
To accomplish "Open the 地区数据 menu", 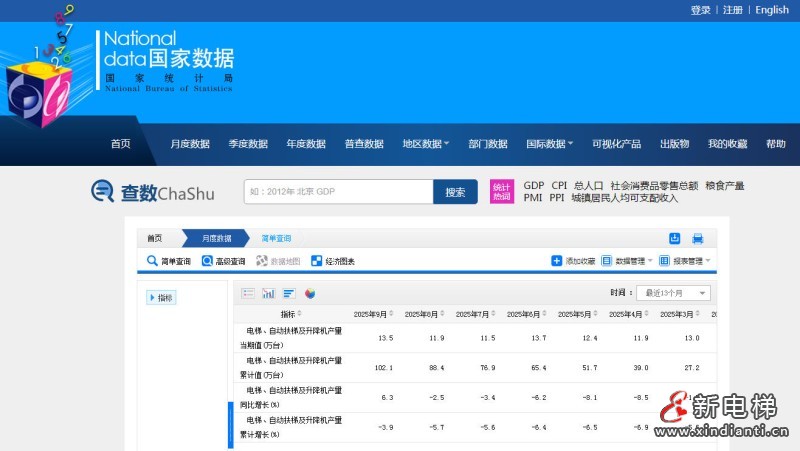I will (x=425, y=144).
